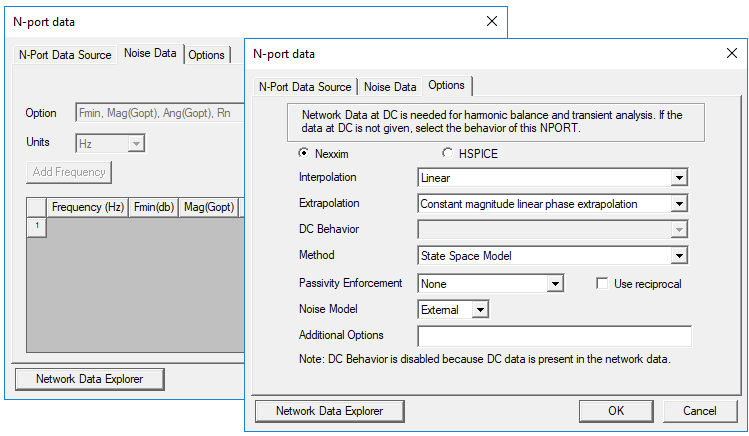Click the Frequency (Hz) column header
The width and height of the screenshot is (749, 436).
[87, 207]
